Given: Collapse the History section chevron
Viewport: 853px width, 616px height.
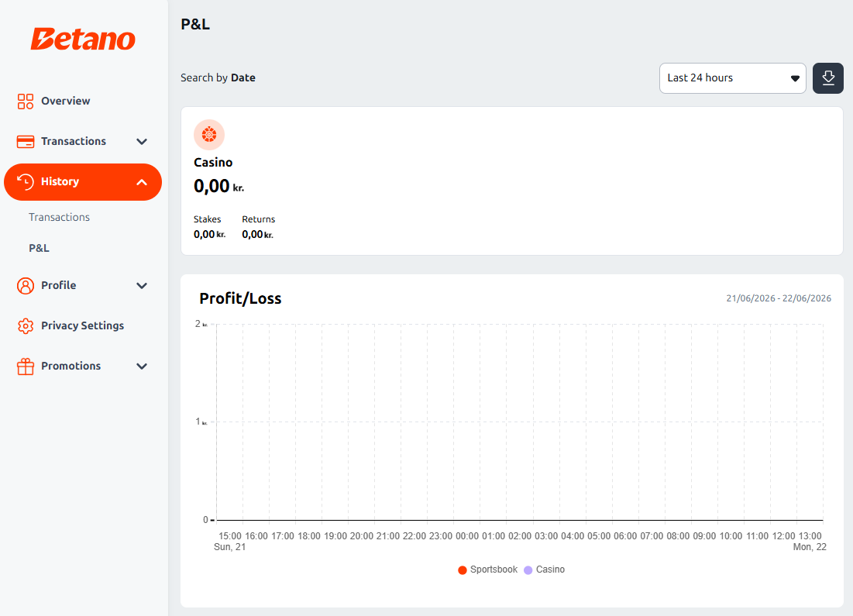Looking at the screenshot, I should pyautogui.click(x=142, y=182).
